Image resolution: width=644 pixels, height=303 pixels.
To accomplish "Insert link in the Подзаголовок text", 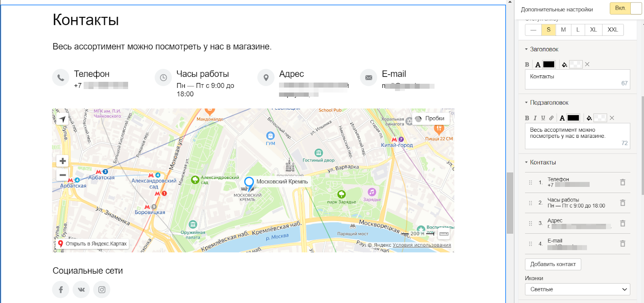I will [551, 118].
